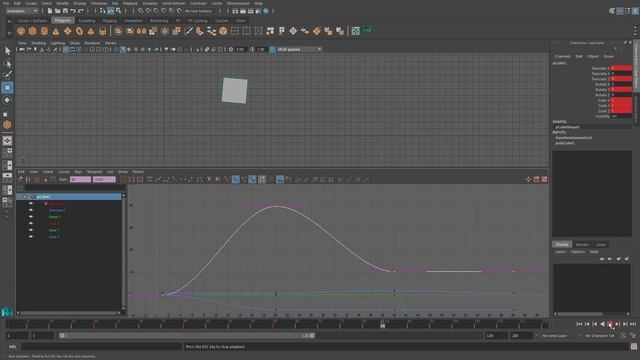640x360 pixels.
Task: Select the cube in the viewport
Action: point(235,91)
